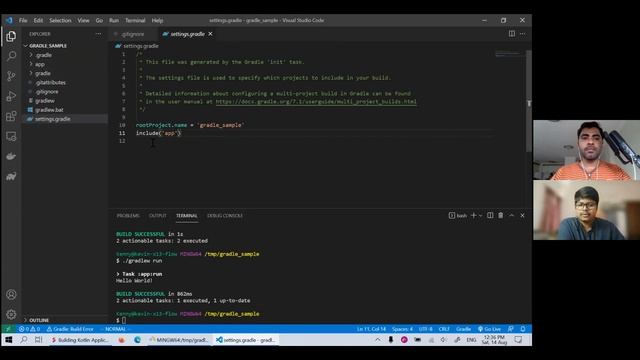Viewport: 640px width, 360px height.
Task: Close the settings.gradle editor tab
Action: (211, 34)
